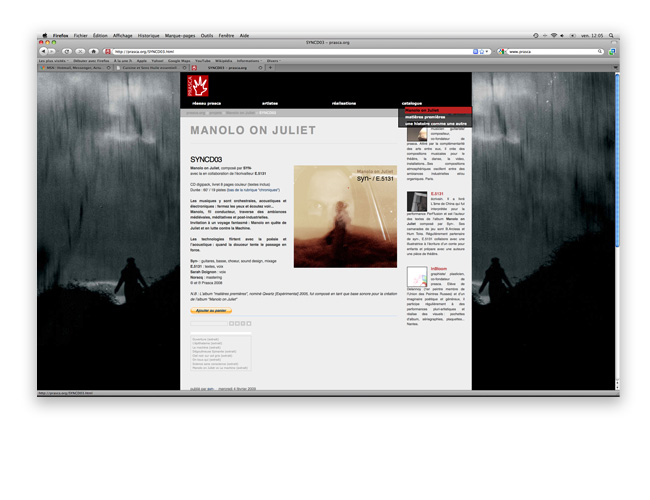
Task: Open the Yahoo! bookmark
Action: 157,61
